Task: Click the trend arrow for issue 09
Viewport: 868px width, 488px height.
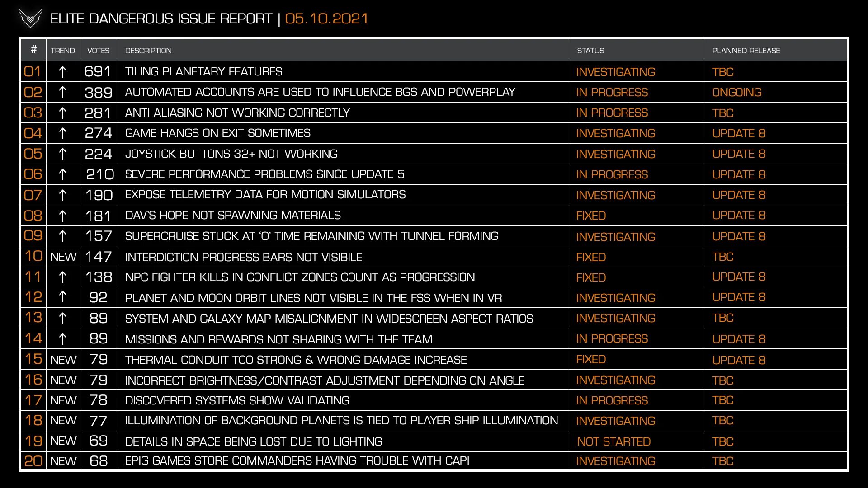Action: click(x=63, y=236)
